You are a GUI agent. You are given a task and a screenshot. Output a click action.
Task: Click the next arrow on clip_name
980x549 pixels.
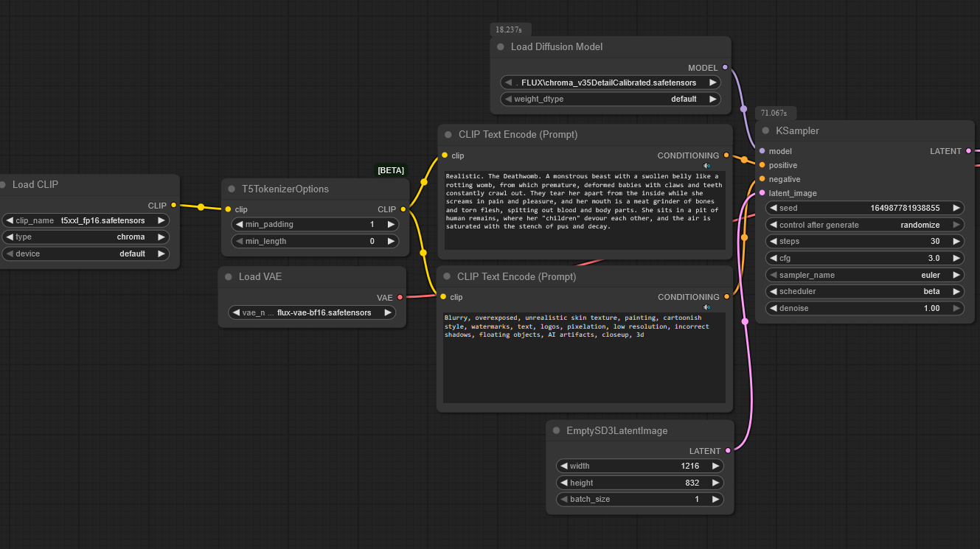tap(161, 220)
